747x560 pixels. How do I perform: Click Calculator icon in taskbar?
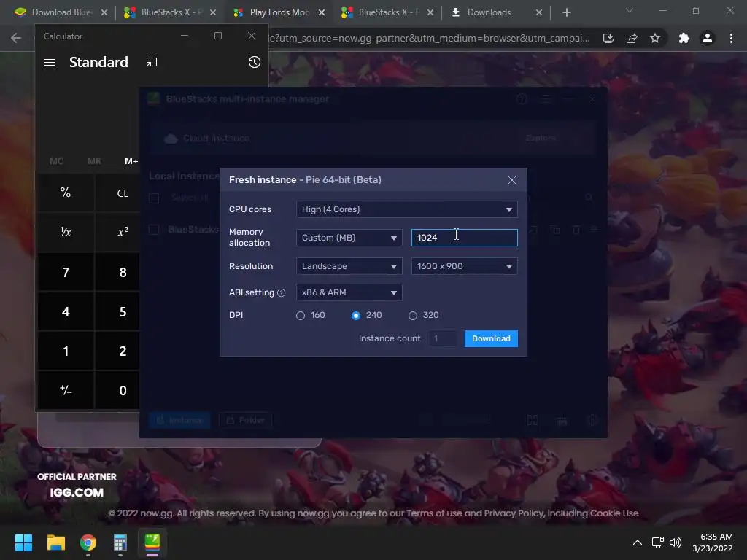(x=120, y=542)
